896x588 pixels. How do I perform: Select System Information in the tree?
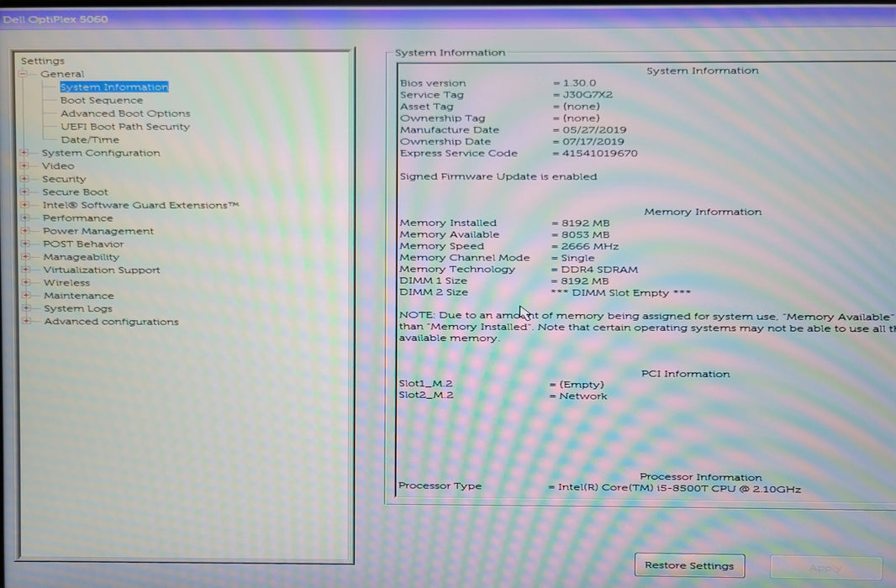pyautogui.click(x=114, y=87)
